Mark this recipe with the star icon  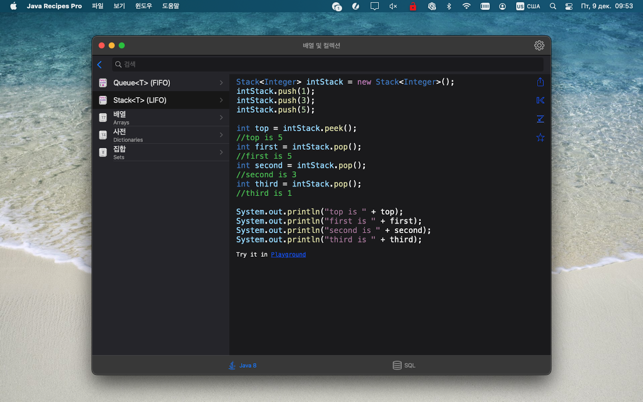click(x=540, y=137)
